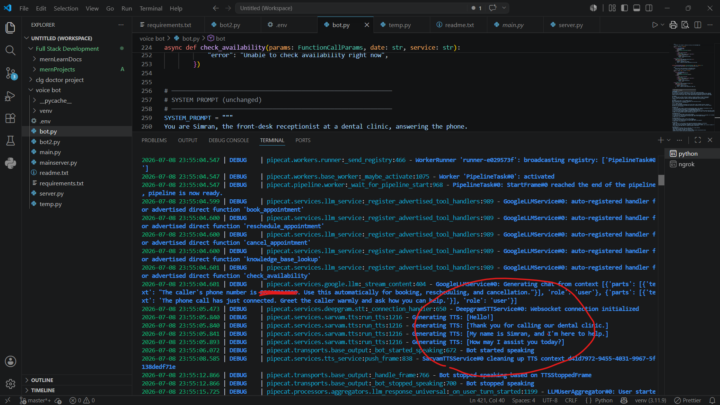The width and height of the screenshot is (720, 405).
Task: Open the Python environments view
Action: point(10,163)
